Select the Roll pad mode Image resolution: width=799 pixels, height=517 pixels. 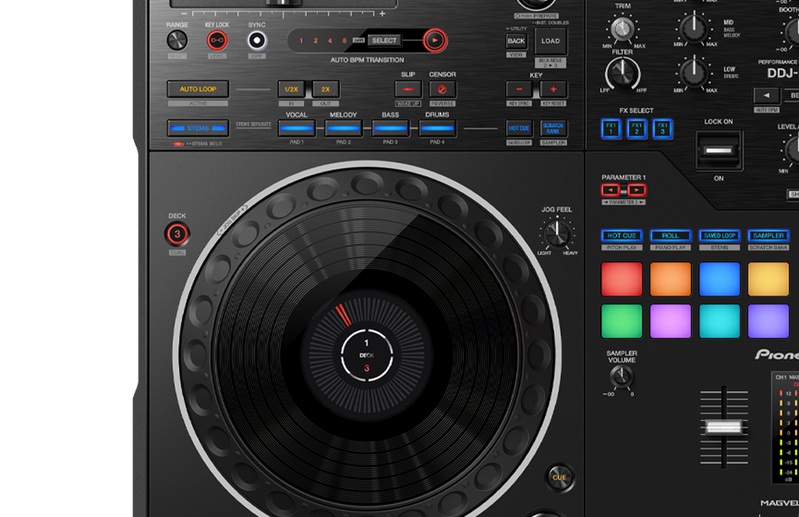tap(671, 236)
